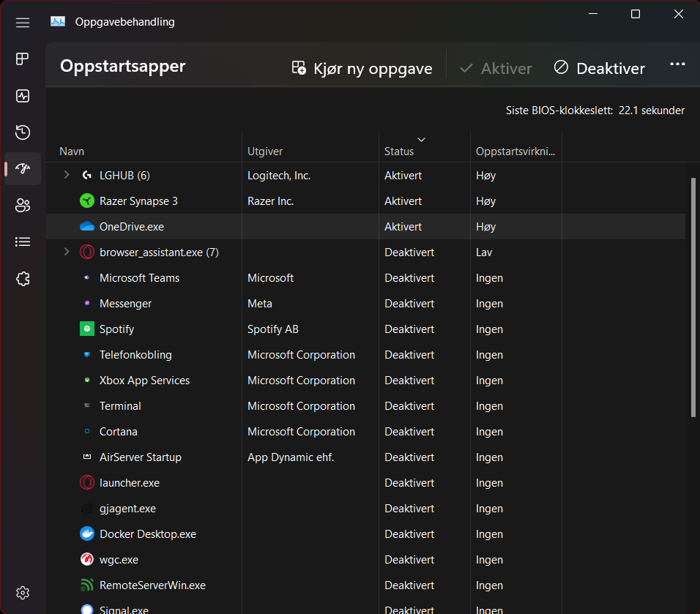This screenshot has height=614, width=700.
Task: Toggle the hamburger navigation menu
Action: [x=23, y=23]
